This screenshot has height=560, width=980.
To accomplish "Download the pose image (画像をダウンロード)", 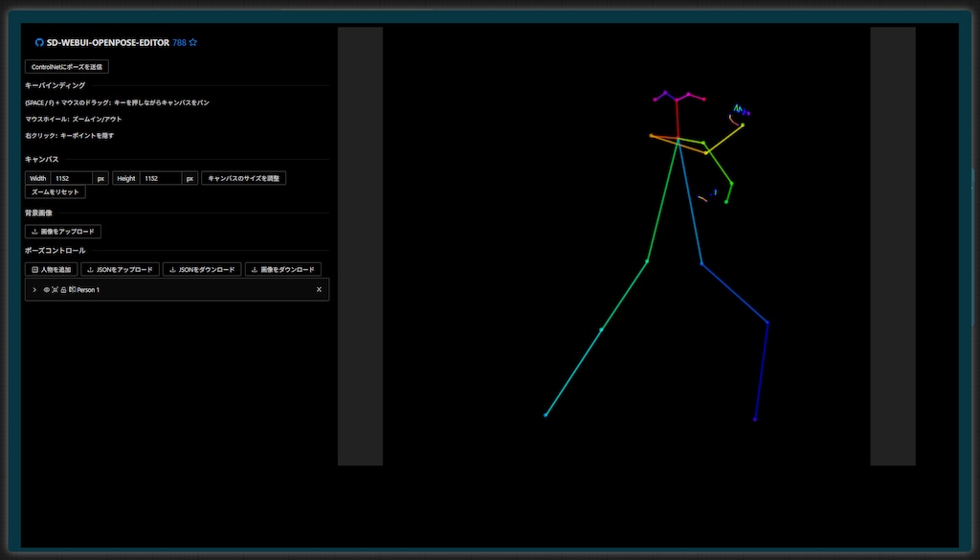I will [283, 269].
